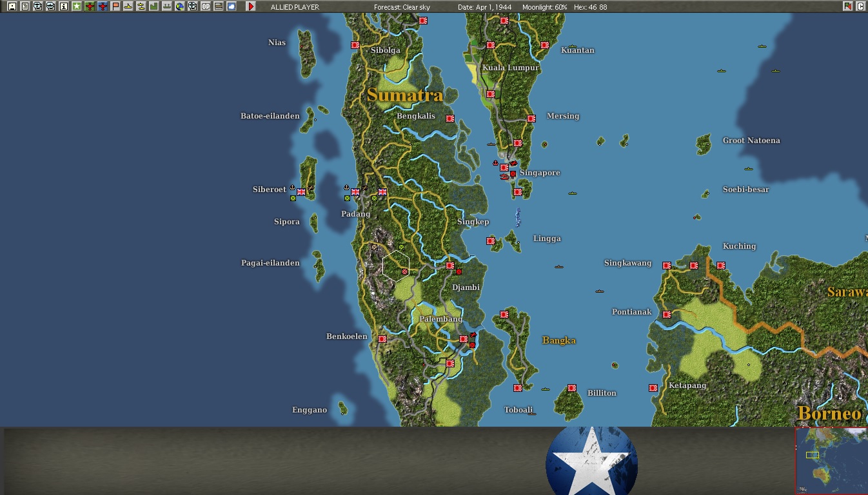868x495 pixels.
Task: Select the red plane on blue background icon
Action: 103,6
